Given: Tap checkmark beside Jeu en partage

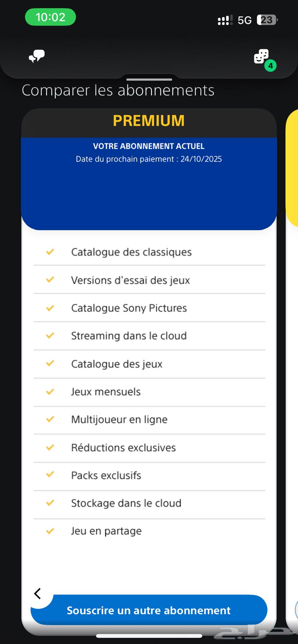Looking at the screenshot, I should point(50,531).
